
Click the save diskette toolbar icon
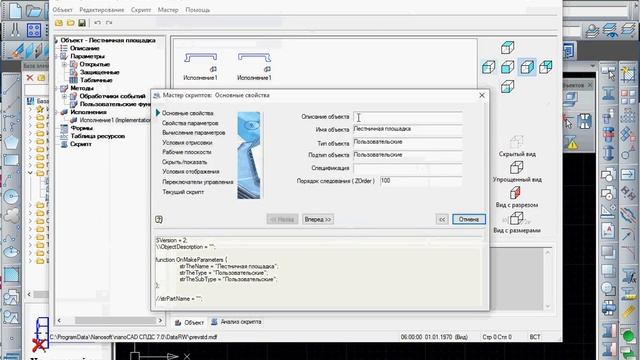click(x=82, y=23)
